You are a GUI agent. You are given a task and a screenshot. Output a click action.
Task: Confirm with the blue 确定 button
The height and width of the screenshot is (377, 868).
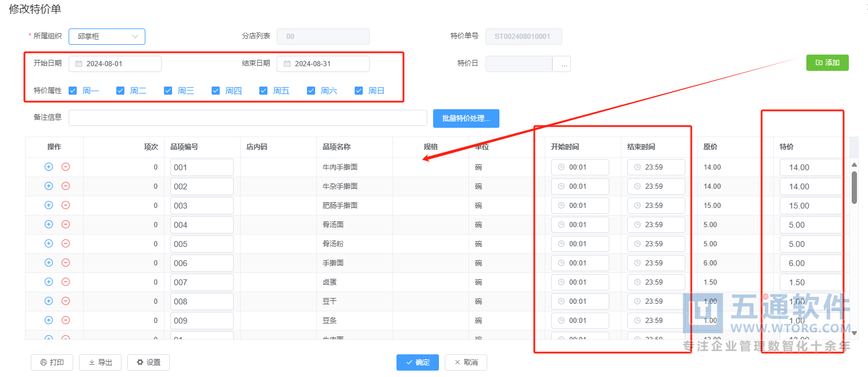(x=417, y=362)
